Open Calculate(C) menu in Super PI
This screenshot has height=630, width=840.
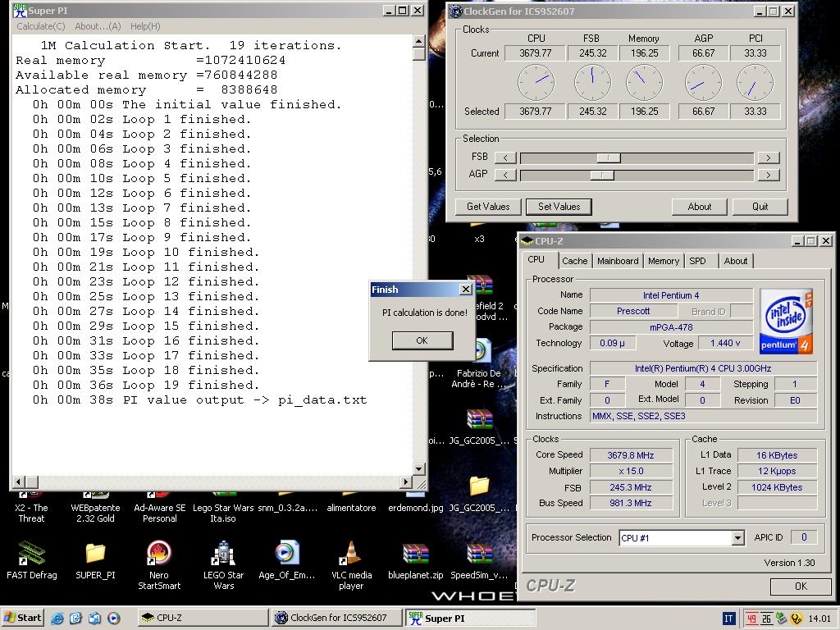[41, 26]
